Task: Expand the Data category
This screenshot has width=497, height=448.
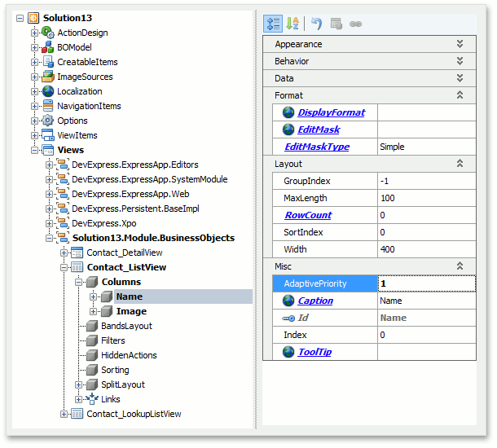Action: (460, 78)
